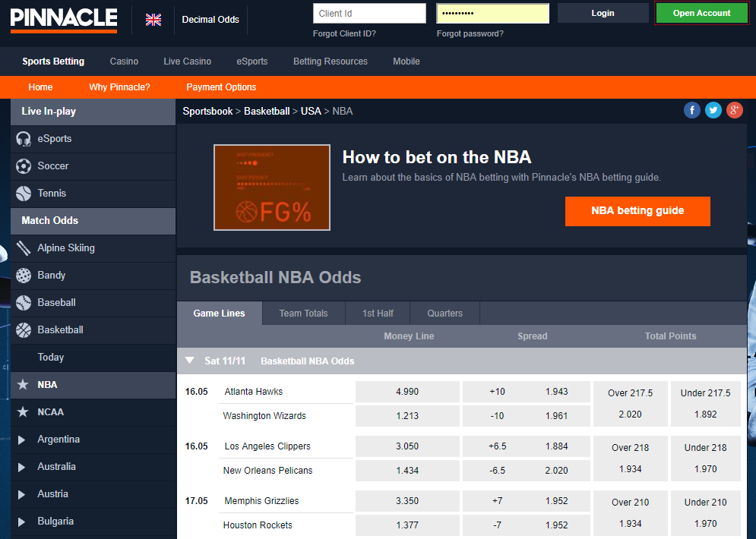Switch to the 1st Half tab
This screenshot has height=539, width=756.
point(378,314)
